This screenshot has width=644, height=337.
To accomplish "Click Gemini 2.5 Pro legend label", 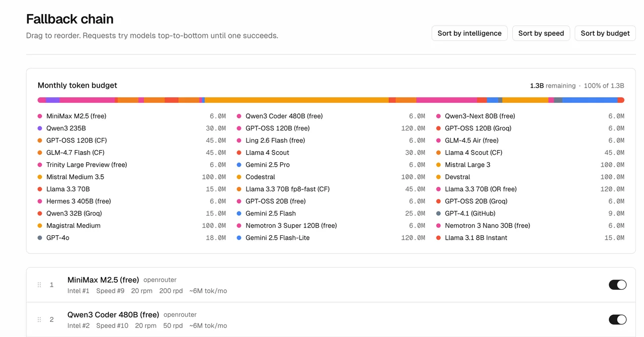I will pos(268,165).
